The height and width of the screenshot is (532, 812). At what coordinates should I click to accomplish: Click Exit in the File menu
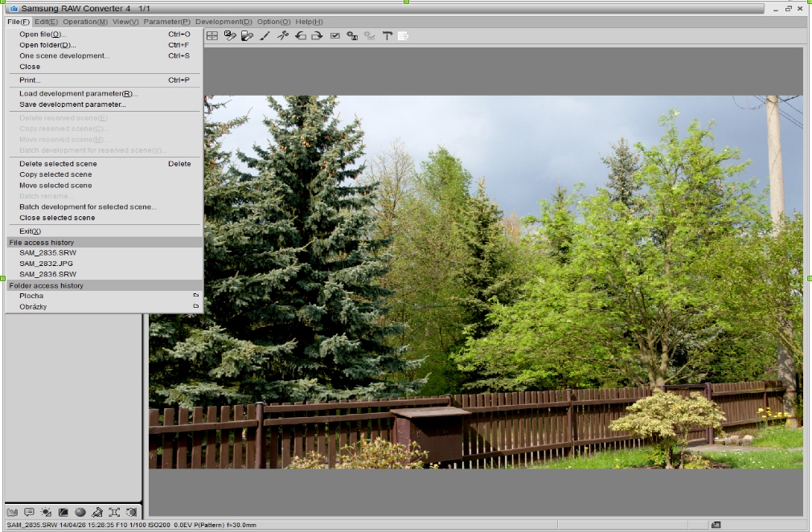tap(30, 231)
